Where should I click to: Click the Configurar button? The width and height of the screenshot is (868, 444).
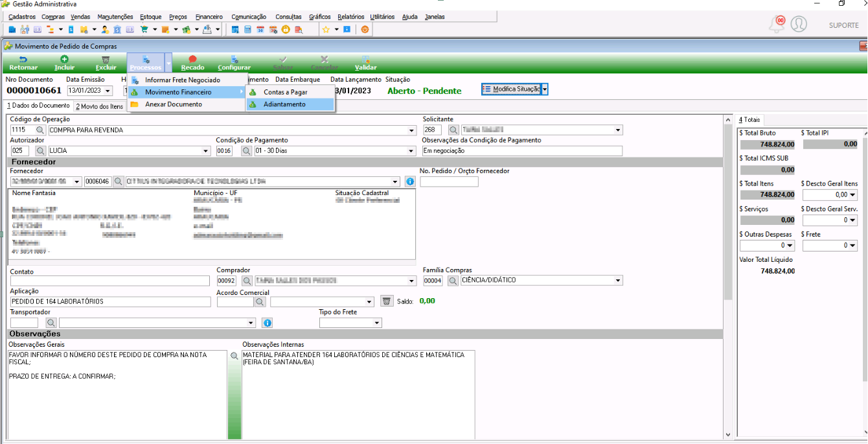tap(234, 63)
